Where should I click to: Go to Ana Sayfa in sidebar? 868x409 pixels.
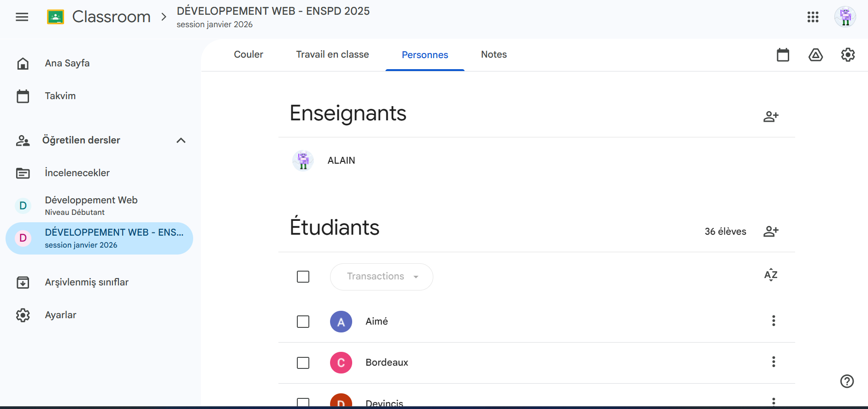67,63
